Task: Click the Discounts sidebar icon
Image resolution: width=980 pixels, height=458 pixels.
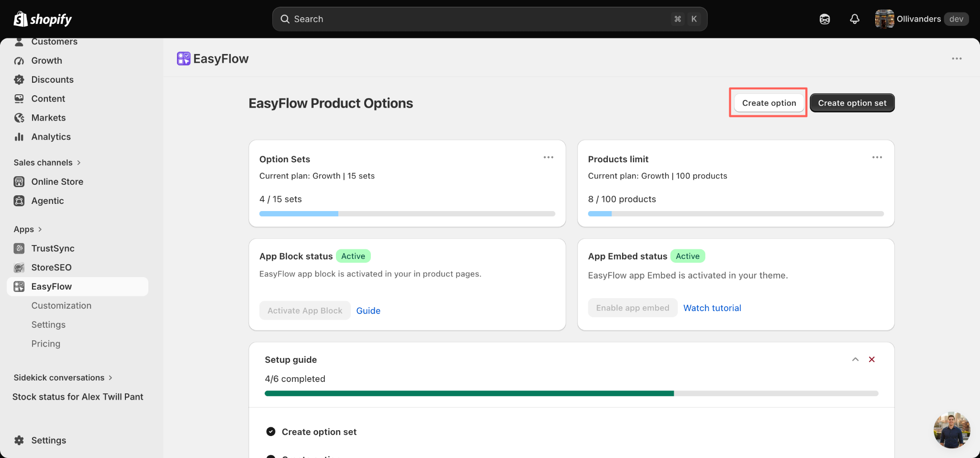Action: coord(19,79)
